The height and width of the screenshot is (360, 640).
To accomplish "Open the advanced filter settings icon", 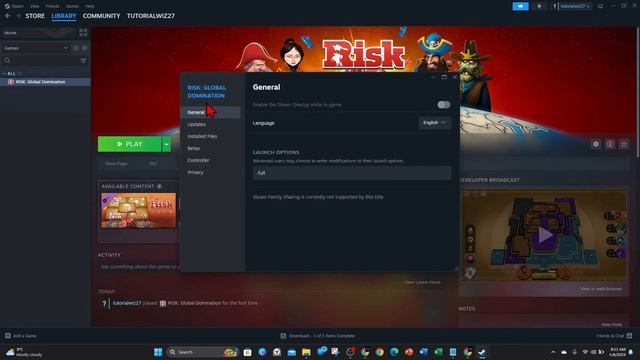I will (x=83, y=60).
